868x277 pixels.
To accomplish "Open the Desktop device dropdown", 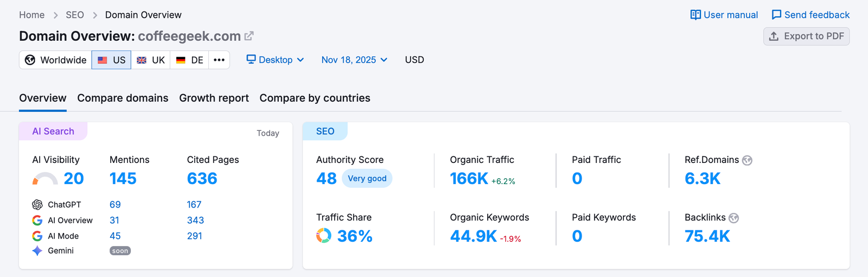I will [x=275, y=60].
